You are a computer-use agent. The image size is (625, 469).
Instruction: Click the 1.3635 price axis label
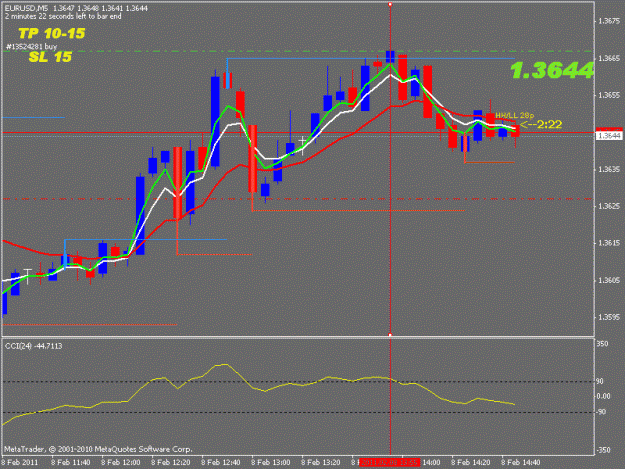(609, 169)
